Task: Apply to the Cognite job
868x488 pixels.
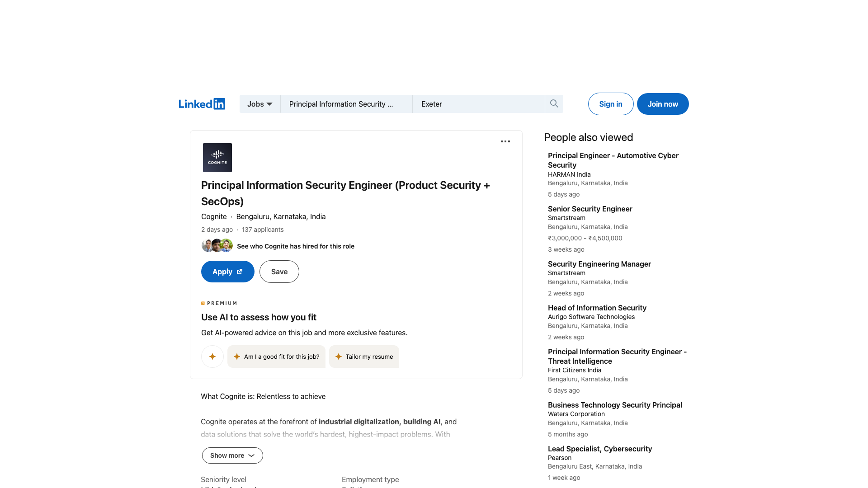Action: click(228, 272)
